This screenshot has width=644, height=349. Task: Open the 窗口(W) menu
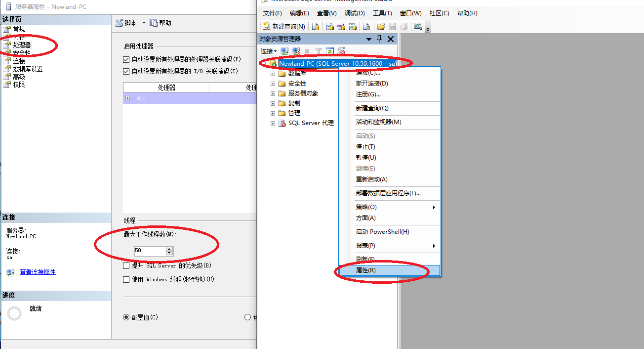point(411,13)
